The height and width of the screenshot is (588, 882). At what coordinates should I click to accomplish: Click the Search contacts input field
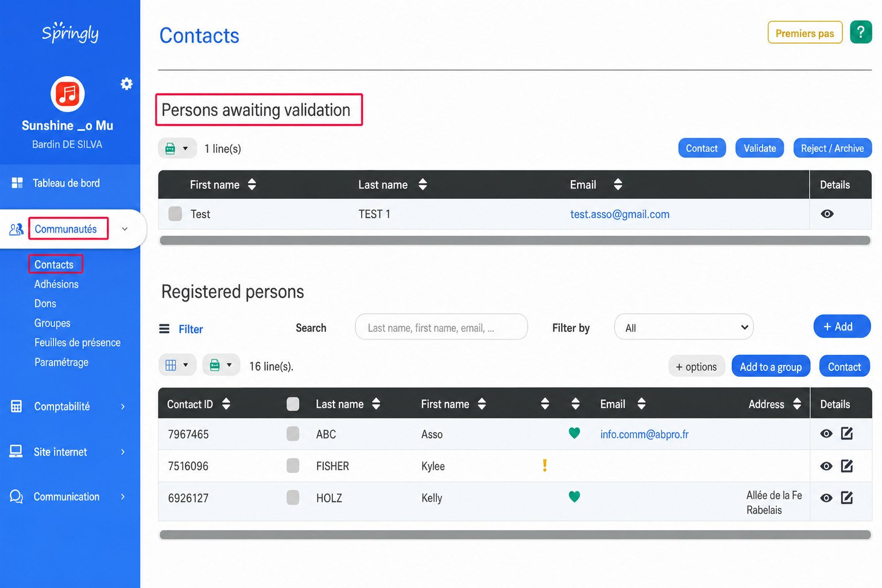tap(441, 327)
